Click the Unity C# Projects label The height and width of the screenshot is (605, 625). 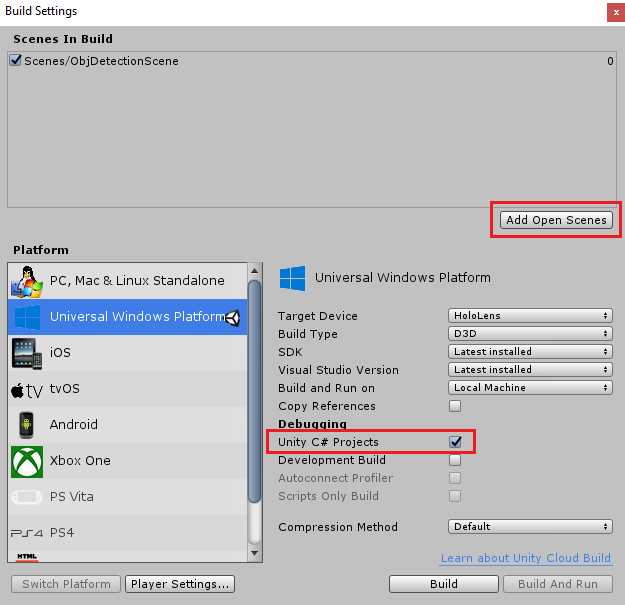pyautogui.click(x=328, y=442)
